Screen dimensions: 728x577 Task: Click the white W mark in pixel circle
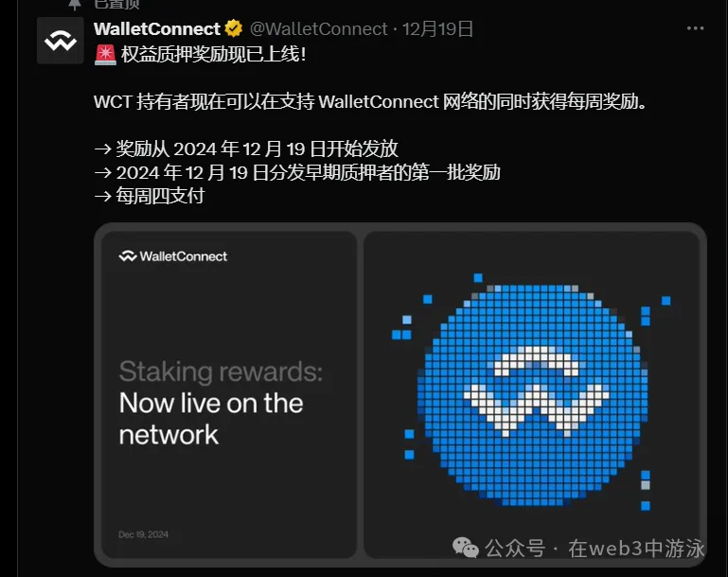(536, 392)
